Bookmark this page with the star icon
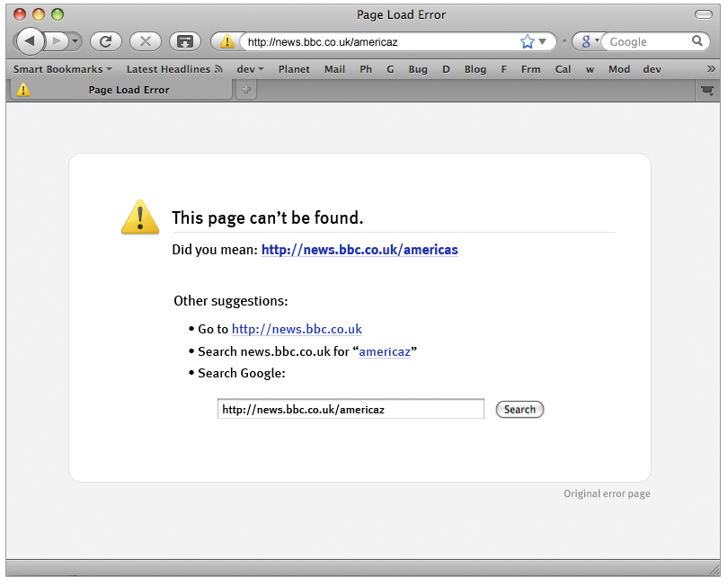Screen dimensions: 728x585 528,41
